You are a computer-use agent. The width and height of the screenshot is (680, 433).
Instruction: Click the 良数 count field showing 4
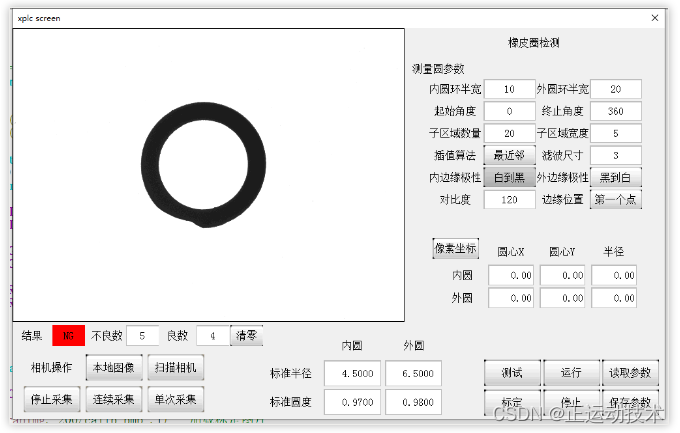pyautogui.click(x=212, y=336)
